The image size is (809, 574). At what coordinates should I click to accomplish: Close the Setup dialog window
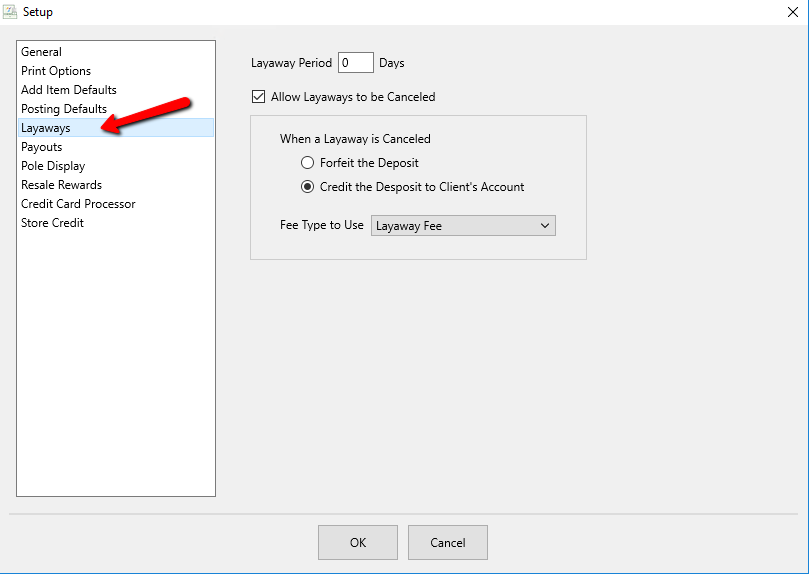(793, 12)
